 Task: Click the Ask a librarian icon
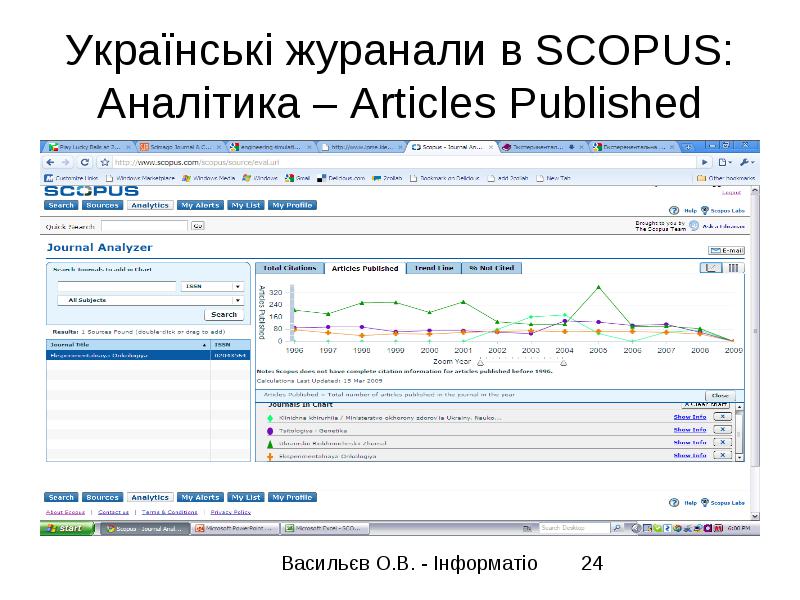pyautogui.click(x=693, y=226)
